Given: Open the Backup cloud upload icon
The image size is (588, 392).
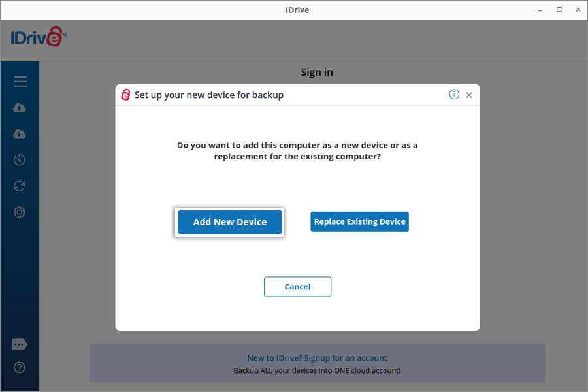Looking at the screenshot, I should point(20,108).
